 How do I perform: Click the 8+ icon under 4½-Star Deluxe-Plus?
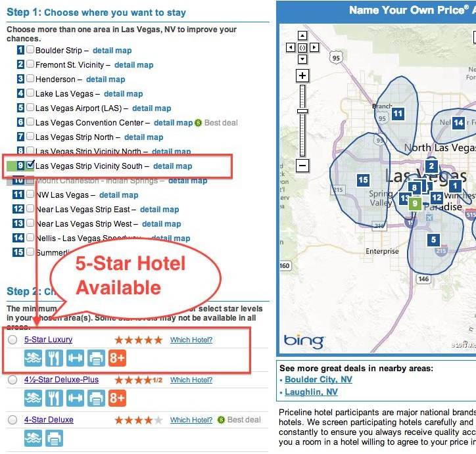(117, 398)
